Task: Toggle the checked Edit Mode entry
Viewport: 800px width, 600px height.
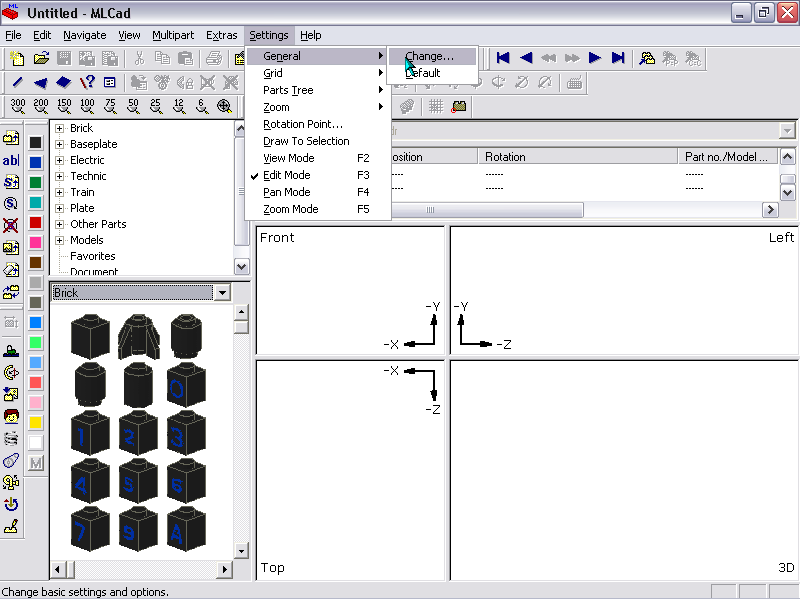Action: click(x=317, y=175)
